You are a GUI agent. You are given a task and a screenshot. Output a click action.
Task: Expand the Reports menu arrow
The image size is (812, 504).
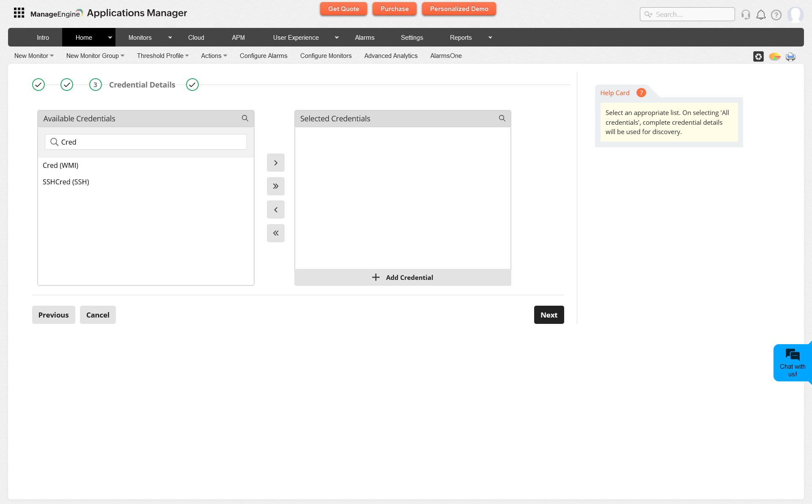(x=490, y=38)
